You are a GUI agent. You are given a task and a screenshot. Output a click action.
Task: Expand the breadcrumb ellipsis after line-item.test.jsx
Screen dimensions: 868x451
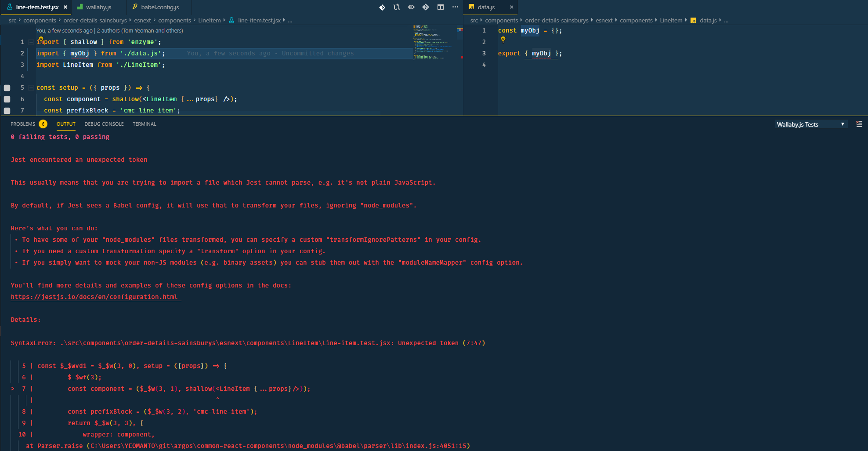coord(289,20)
